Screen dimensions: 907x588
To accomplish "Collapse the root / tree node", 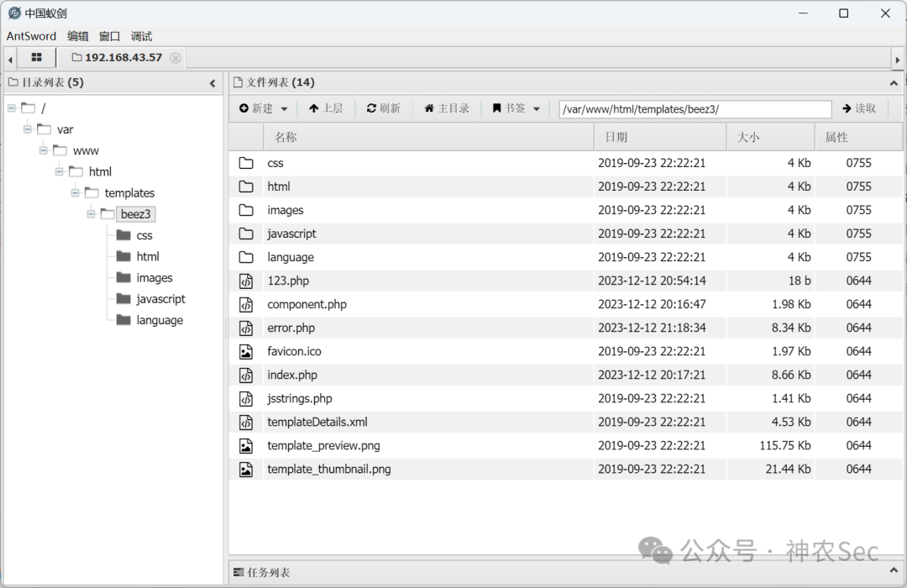I will [x=12, y=108].
